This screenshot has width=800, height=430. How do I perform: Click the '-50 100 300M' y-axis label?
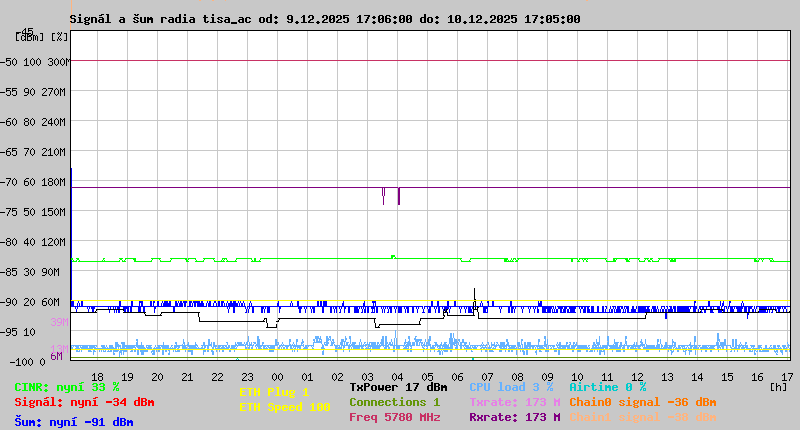(35, 62)
